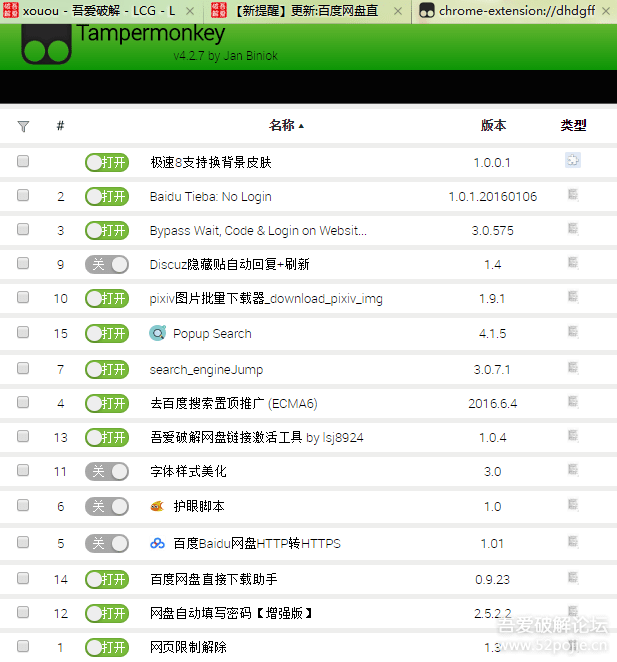This screenshot has height=662, width=617.
Task: Tick the Bypass Wait row checkbox
Action: tap(23, 229)
